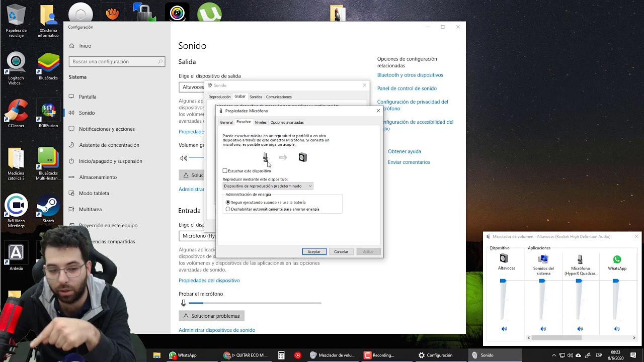Mute Altavoces in the volume mixer

click(504, 329)
